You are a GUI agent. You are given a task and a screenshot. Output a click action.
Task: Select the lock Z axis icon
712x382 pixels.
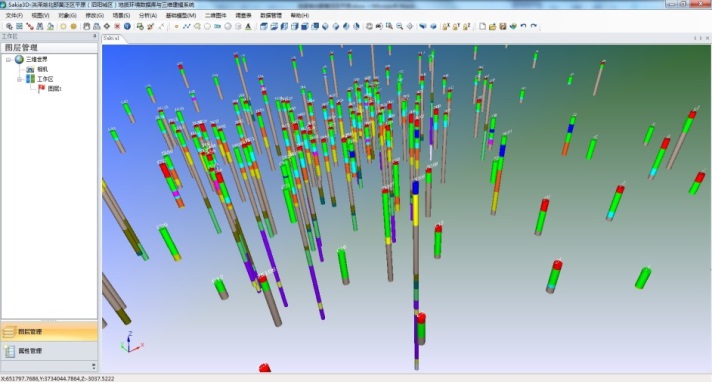click(466, 26)
